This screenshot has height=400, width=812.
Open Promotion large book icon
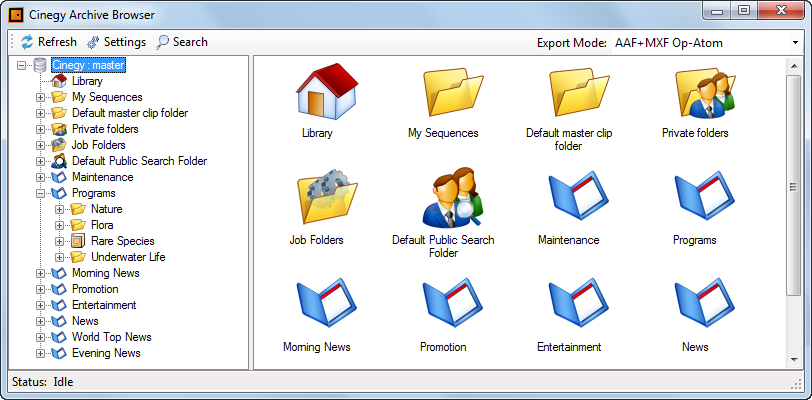tap(453, 305)
